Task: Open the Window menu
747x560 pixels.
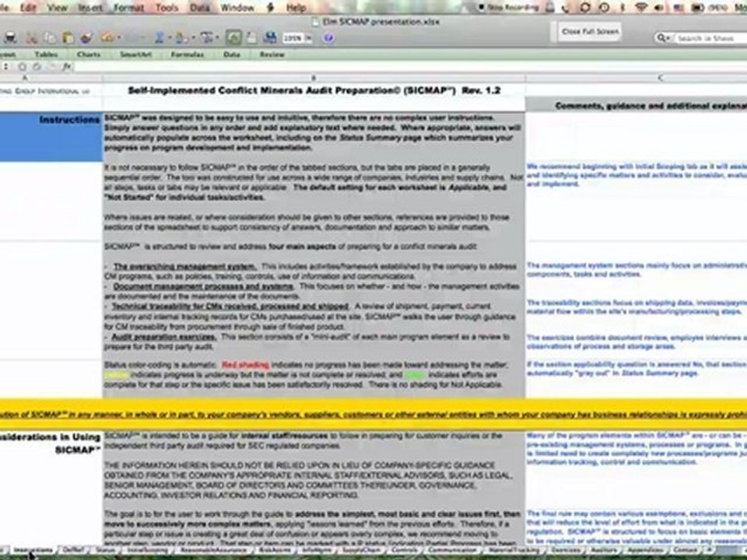Action: coord(237,8)
